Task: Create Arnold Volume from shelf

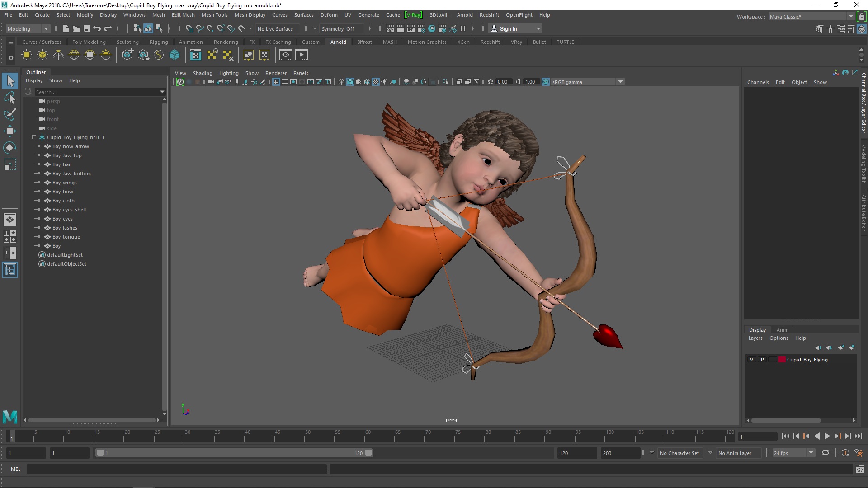Action: click(175, 55)
